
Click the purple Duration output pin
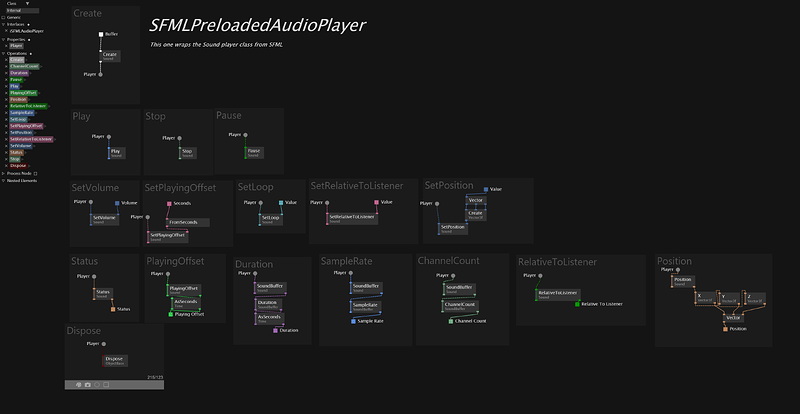(x=276, y=330)
